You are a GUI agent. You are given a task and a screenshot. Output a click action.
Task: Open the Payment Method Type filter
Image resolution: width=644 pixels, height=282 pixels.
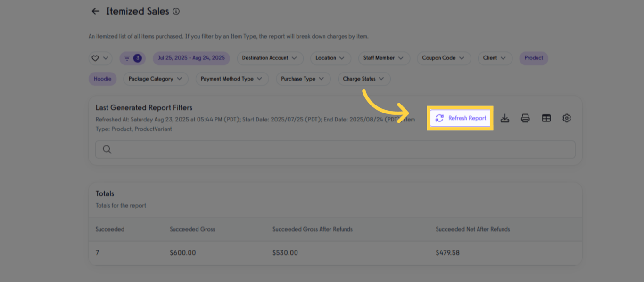click(232, 79)
